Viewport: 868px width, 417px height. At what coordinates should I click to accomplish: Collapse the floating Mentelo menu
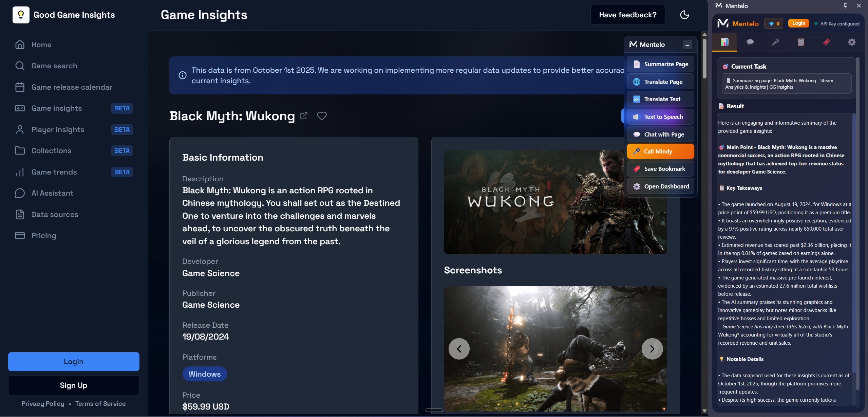[687, 45]
